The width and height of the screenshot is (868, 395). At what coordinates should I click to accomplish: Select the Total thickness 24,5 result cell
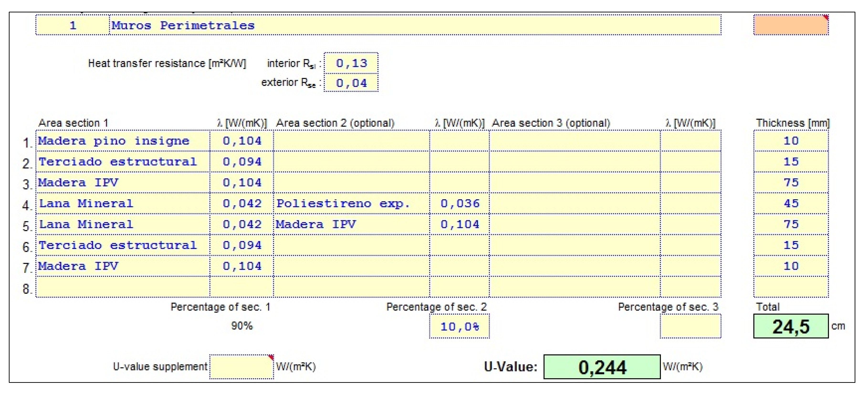[791, 326]
